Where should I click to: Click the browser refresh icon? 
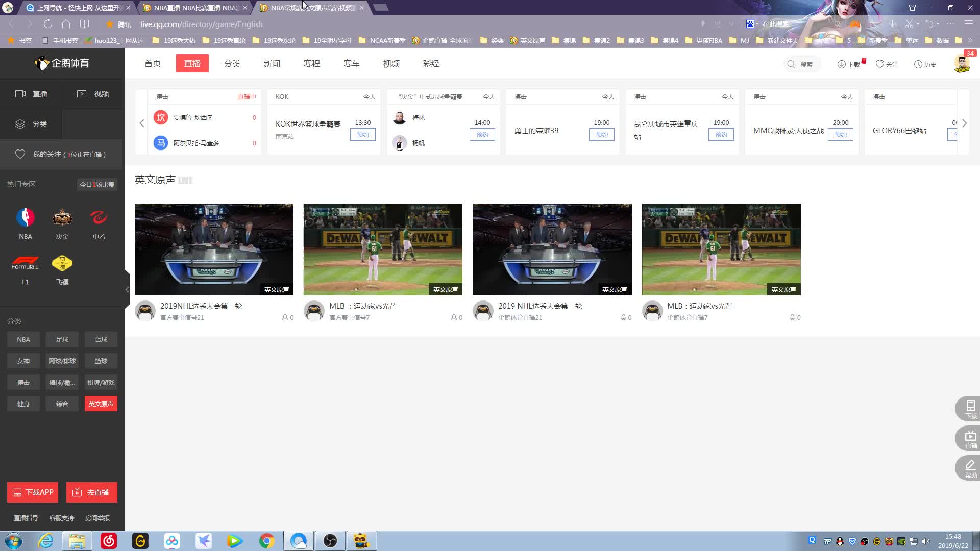tap(48, 24)
